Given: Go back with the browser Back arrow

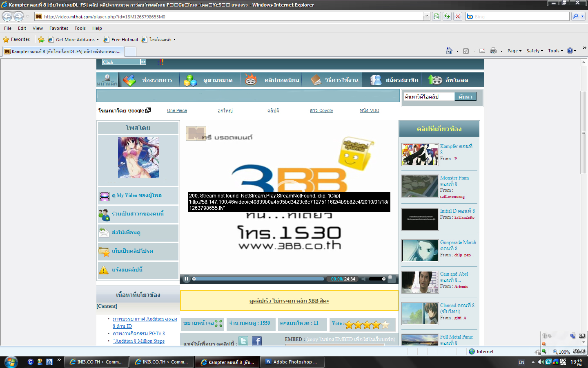Looking at the screenshot, I should pyautogui.click(x=7, y=16).
